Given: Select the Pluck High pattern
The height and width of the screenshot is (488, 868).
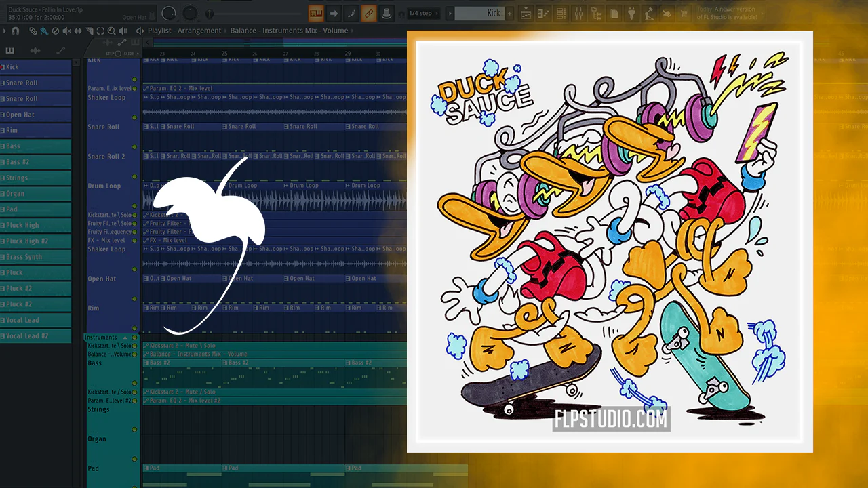Looking at the screenshot, I should [x=35, y=225].
